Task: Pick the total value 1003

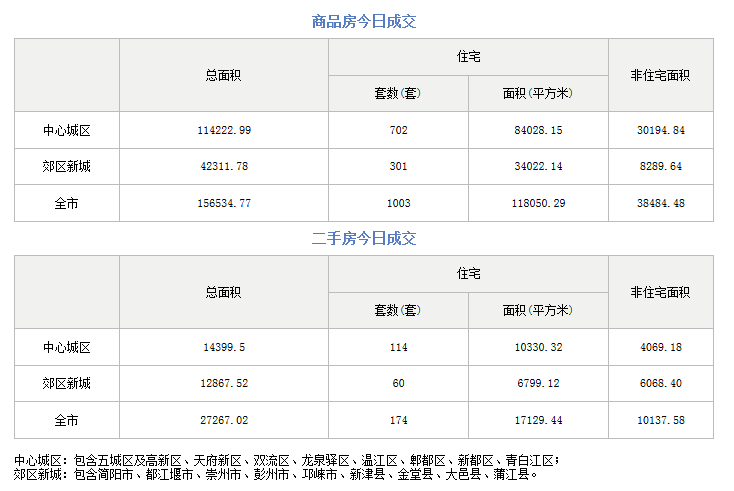Action: click(x=398, y=203)
